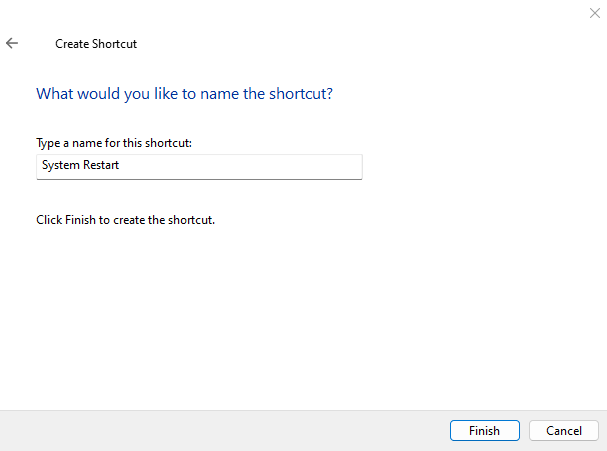Click the gray footer bar beside Finish
This screenshot has width=607, height=451.
(225, 430)
